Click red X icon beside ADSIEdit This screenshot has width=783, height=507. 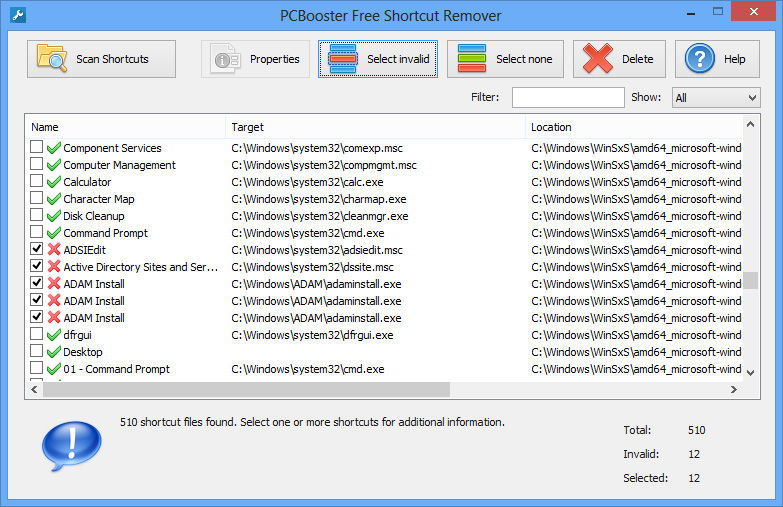(54, 249)
